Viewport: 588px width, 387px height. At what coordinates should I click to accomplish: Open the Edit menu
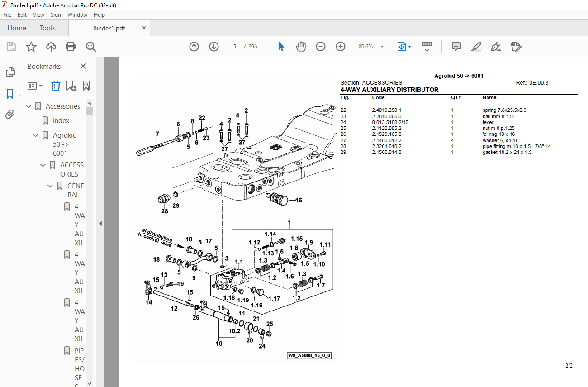tap(22, 15)
